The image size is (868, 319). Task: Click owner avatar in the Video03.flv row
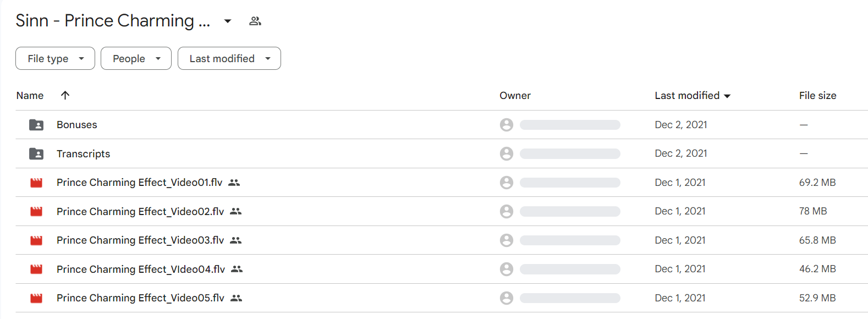pos(507,240)
